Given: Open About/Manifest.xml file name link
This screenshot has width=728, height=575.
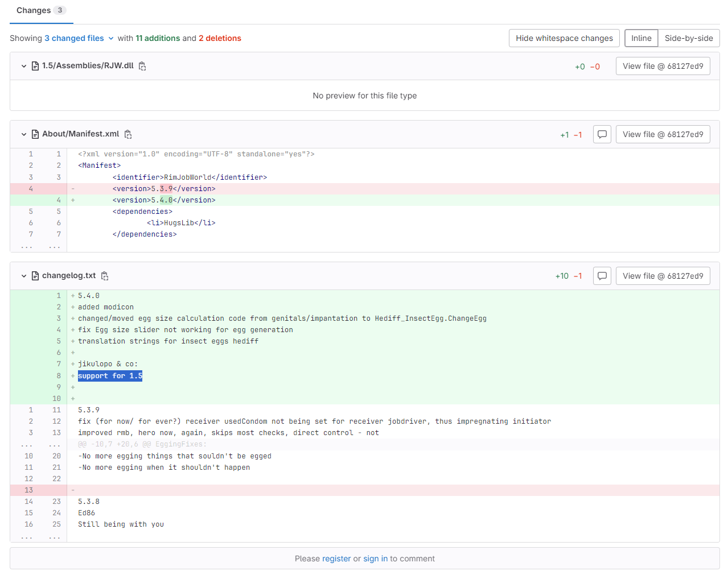Looking at the screenshot, I should (x=80, y=134).
